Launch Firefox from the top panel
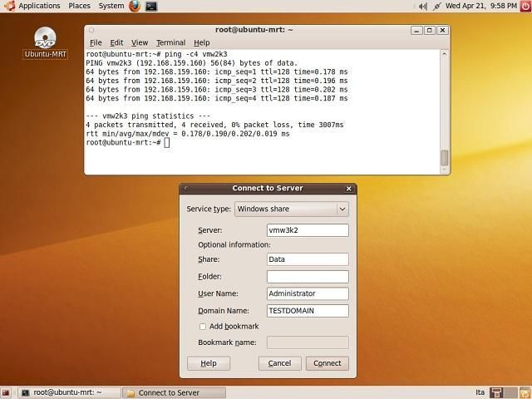Viewport: 532px width, 399px height. pyautogui.click(x=135, y=6)
